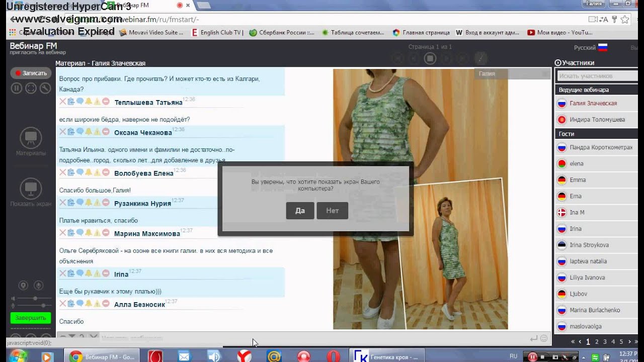Warn Irina with the triangle icon
Viewport: 644px width, 362px height.
click(x=97, y=274)
